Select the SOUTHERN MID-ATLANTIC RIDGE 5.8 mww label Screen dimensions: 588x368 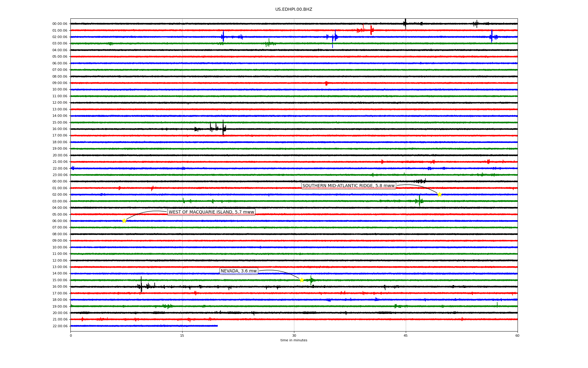[349, 186]
